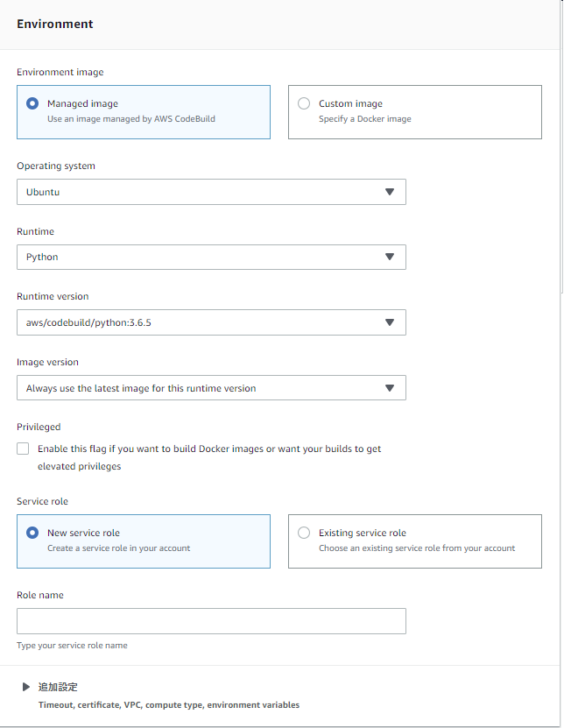Click the 追加設定 label text
Viewport: 564px width, 728px height.
coord(58,688)
